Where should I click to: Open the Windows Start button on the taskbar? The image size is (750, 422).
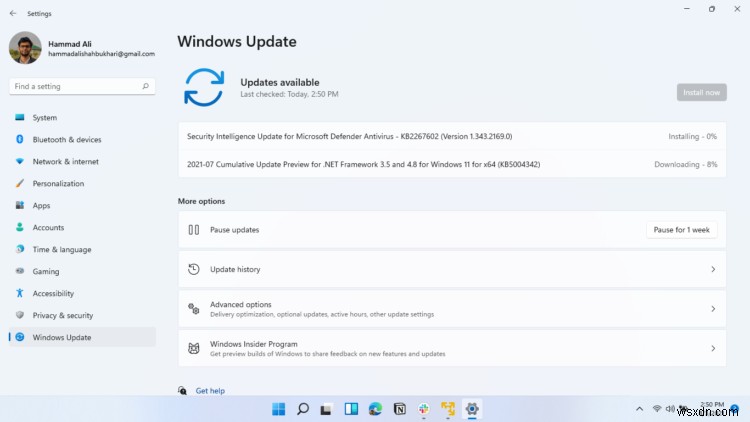click(x=278, y=409)
